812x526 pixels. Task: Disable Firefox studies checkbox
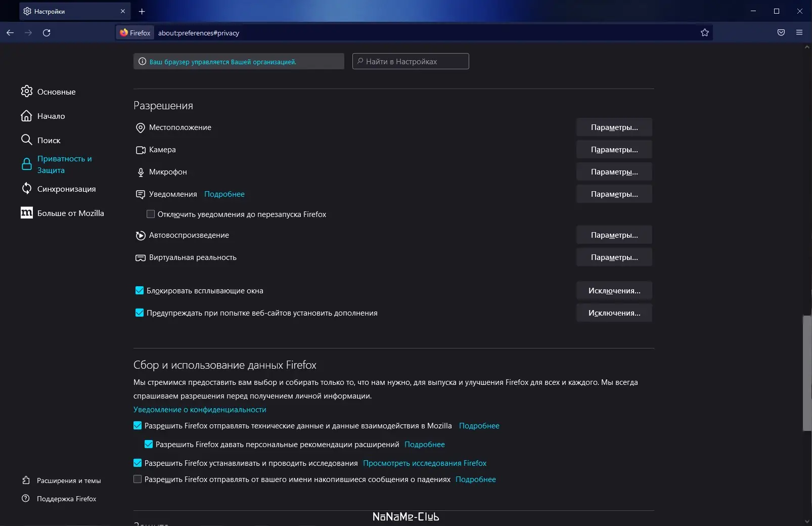(138, 463)
